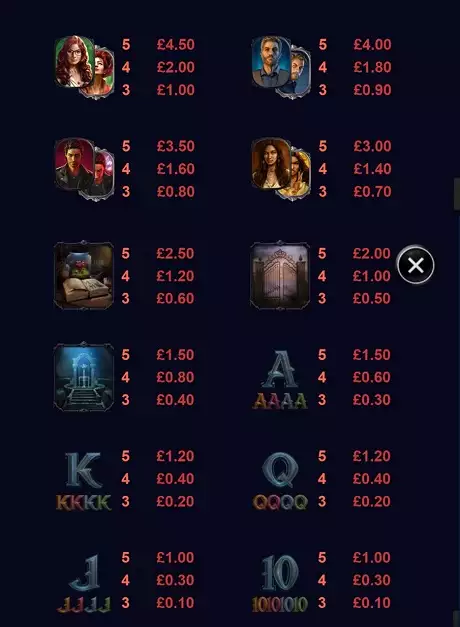460x627 pixels.
Task: Click the £4.00 payout for bearded man
Action: tap(372, 44)
